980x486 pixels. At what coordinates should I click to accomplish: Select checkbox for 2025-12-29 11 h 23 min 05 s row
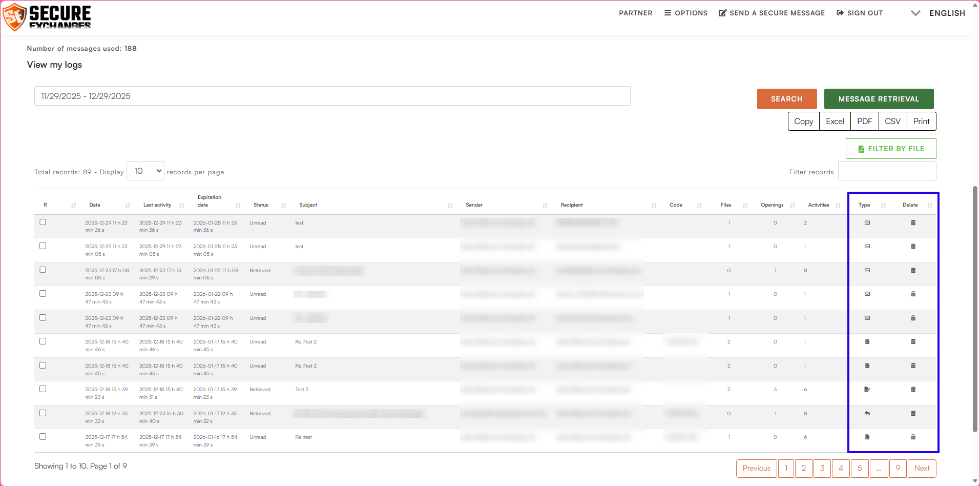pos(43,246)
